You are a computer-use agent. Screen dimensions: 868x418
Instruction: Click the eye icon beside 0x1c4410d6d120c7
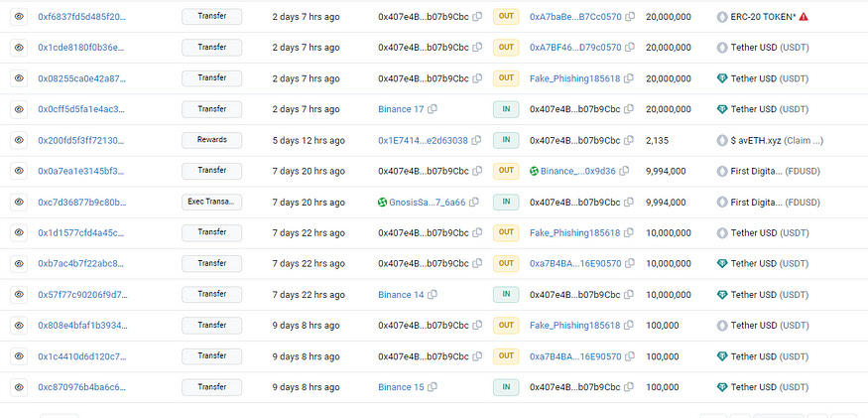coord(19,356)
